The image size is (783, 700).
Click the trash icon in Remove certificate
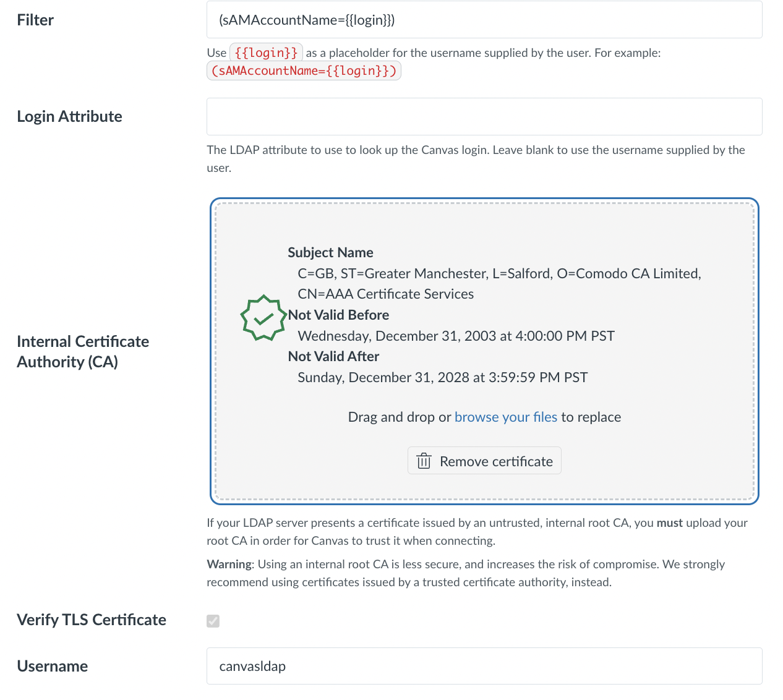point(424,461)
